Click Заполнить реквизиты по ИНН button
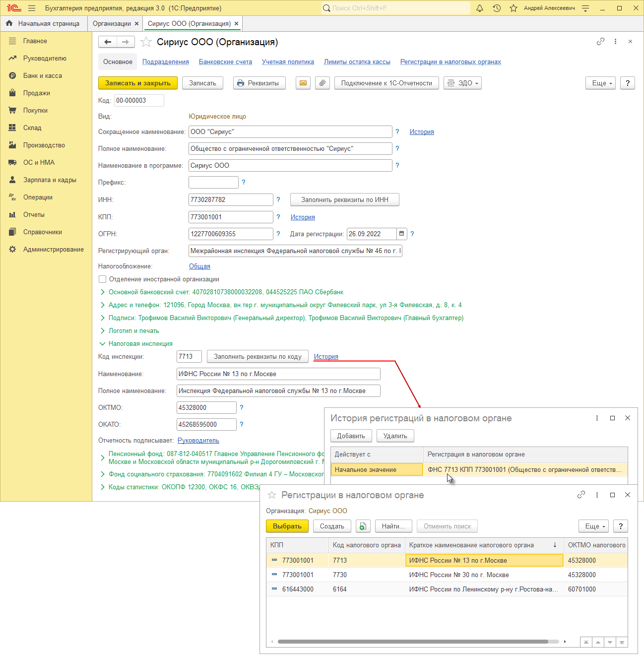Screen dimensions: 644x655 pyautogui.click(x=345, y=200)
